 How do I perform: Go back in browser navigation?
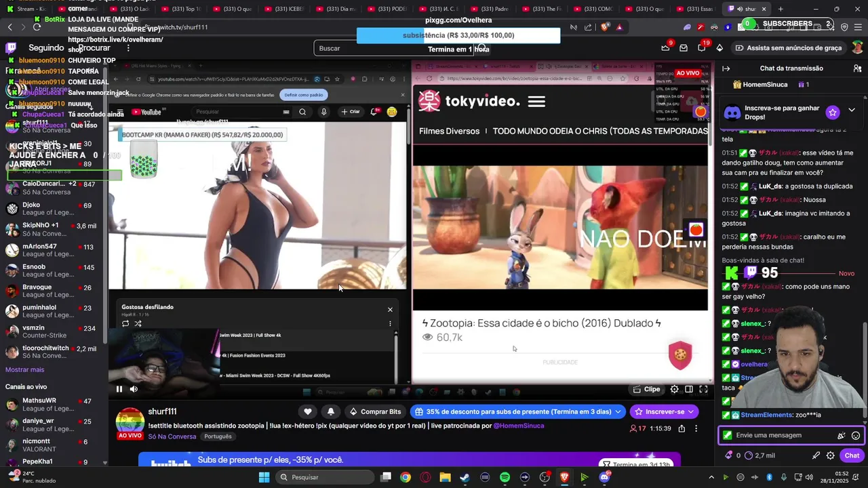[9, 27]
